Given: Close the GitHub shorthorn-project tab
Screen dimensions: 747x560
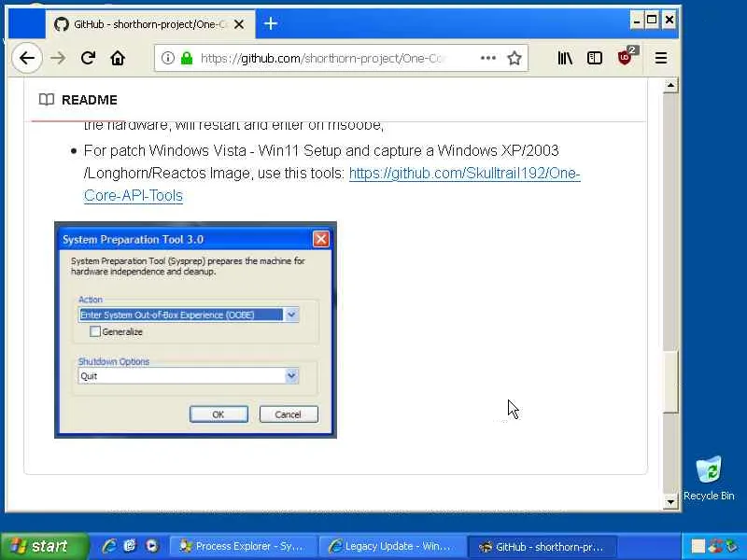Looking at the screenshot, I should coord(239,24).
